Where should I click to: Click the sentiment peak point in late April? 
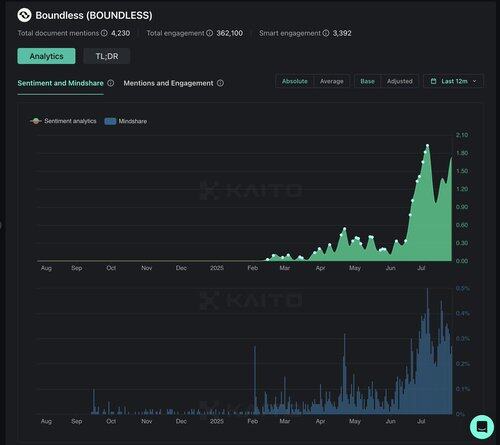(345, 229)
